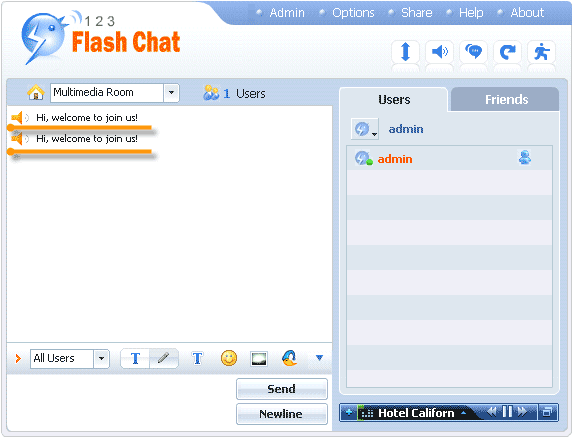
Task: Open the chat bubble icon in toolbar
Action: coord(474,52)
